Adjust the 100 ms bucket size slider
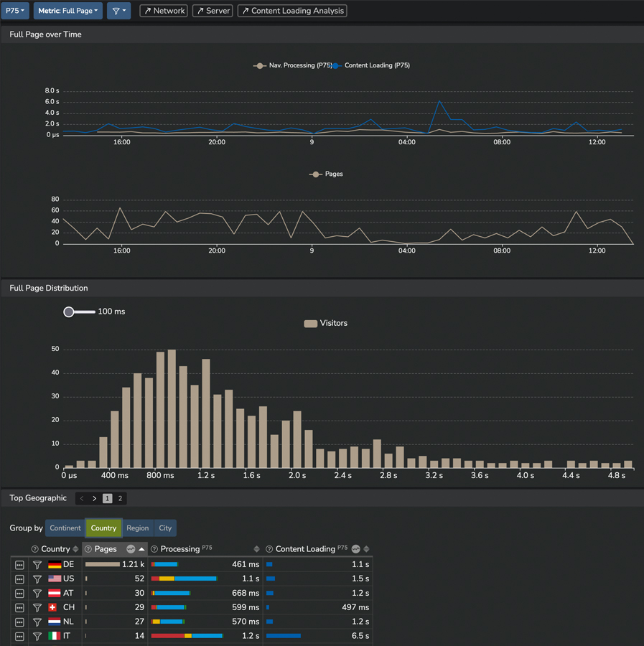The width and height of the screenshot is (644, 646). (x=69, y=312)
